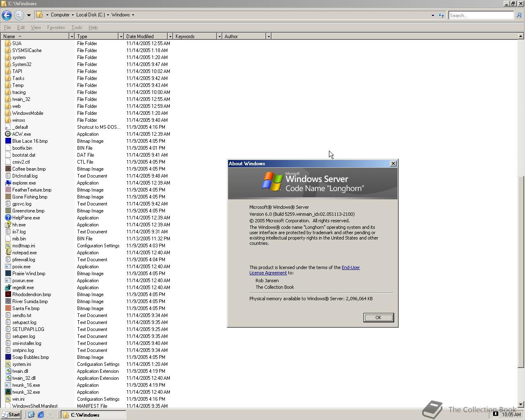
Task: Open the Favorites menu
Action: point(56,27)
